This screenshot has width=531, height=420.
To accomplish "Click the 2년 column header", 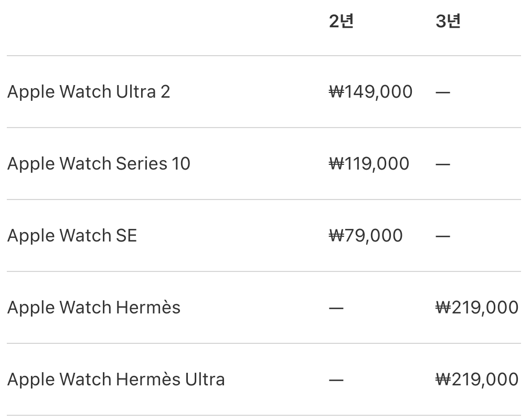I will pos(341,22).
